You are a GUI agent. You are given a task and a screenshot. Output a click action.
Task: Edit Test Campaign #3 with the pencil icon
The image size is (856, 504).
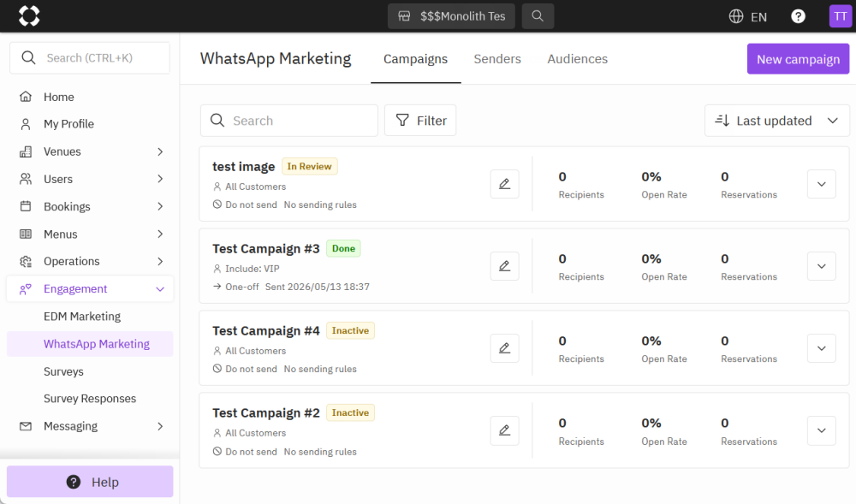pyautogui.click(x=504, y=266)
